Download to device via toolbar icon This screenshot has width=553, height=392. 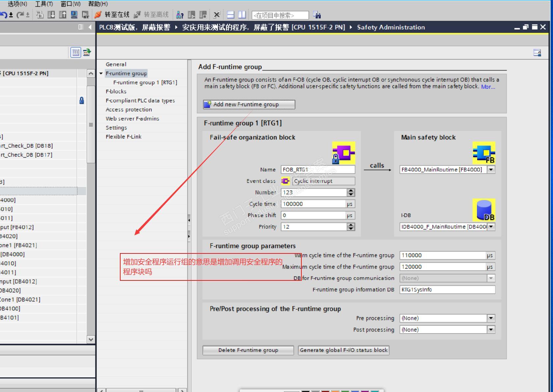click(x=51, y=15)
